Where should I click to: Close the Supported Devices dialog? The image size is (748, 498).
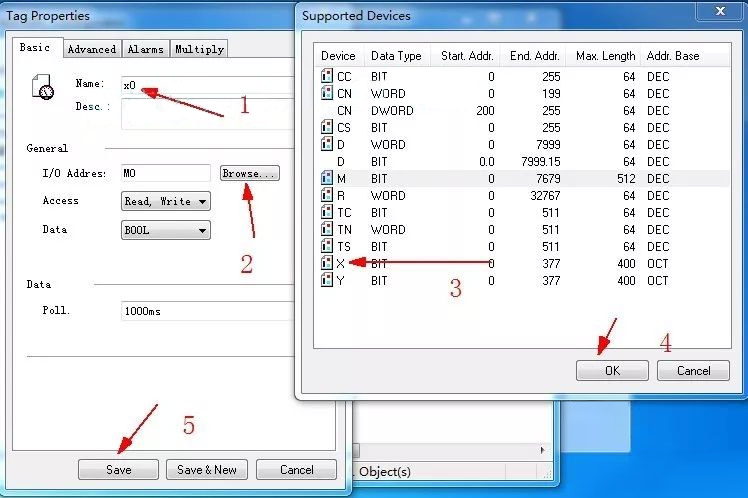click(720, 11)
